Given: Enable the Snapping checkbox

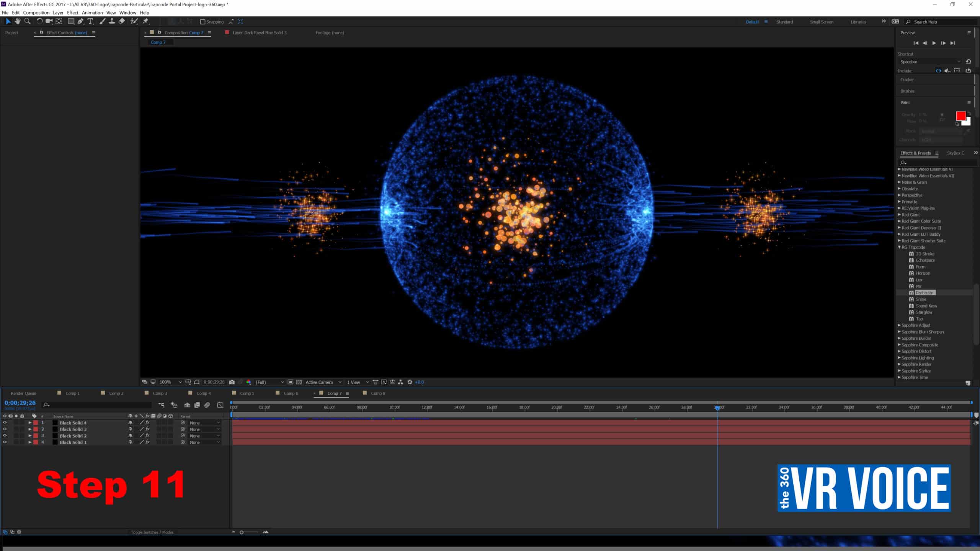Looking at the screenshot, I should (203, 22).
